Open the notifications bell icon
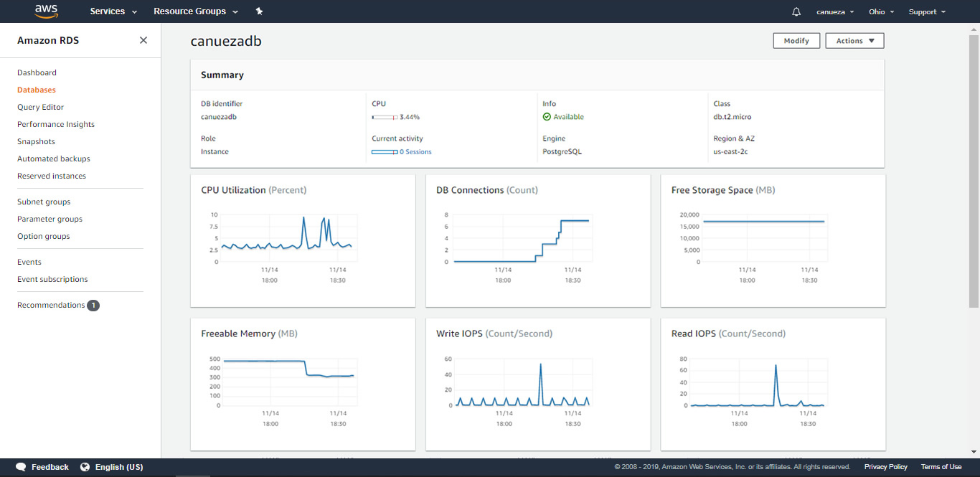980x477 pixels. point(796,11)
